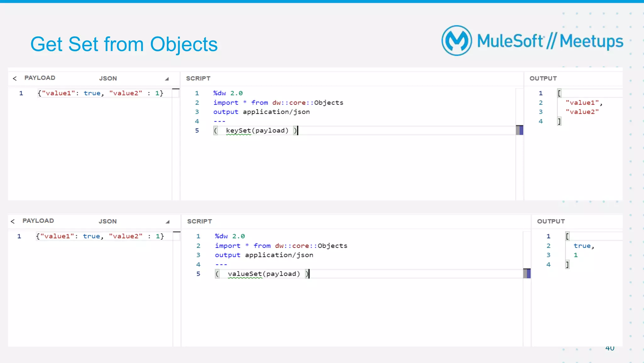The height and width of the screenshot is (363, 644).
Task: Select the top PAYLOAD header label
Action: click(x=40, y=78)
